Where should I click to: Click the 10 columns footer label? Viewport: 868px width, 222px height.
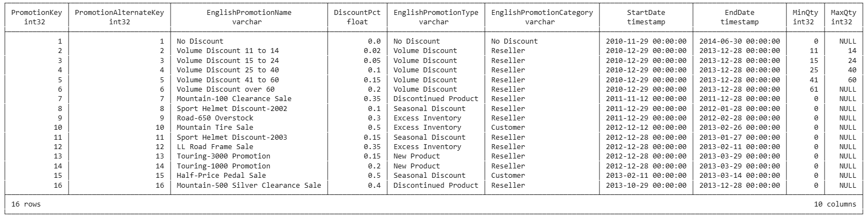tap(835, 204)
